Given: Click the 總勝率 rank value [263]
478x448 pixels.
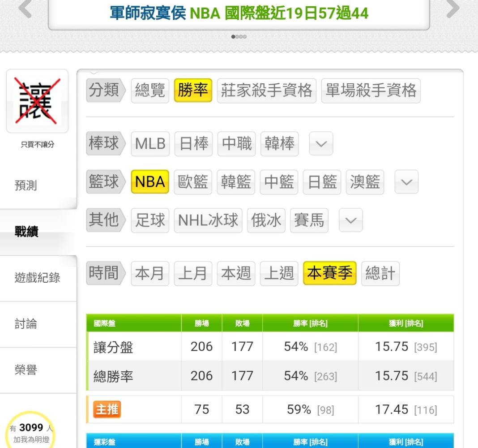Looking at the screenshot, I should pos(325,376).
